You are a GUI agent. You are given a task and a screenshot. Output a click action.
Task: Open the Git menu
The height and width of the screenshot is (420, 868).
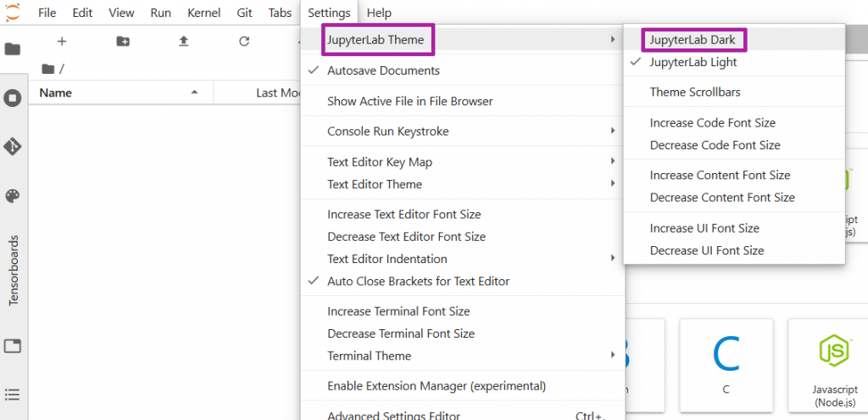coord(245,13)
